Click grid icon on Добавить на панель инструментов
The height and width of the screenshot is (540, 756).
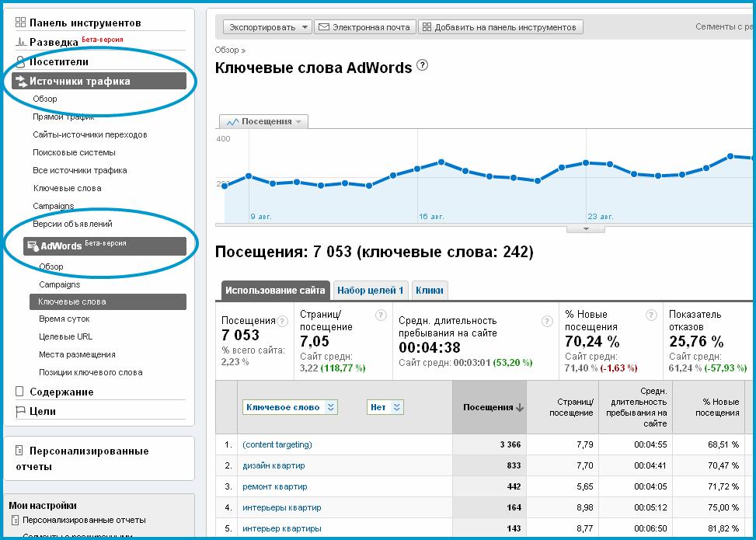click(x=427, y=27)
